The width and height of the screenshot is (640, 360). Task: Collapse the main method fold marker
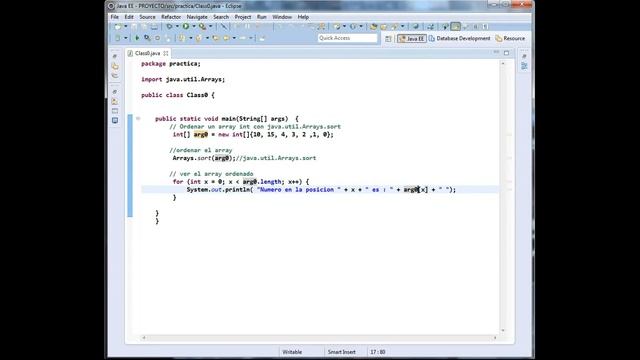click(x=138, y=118)
